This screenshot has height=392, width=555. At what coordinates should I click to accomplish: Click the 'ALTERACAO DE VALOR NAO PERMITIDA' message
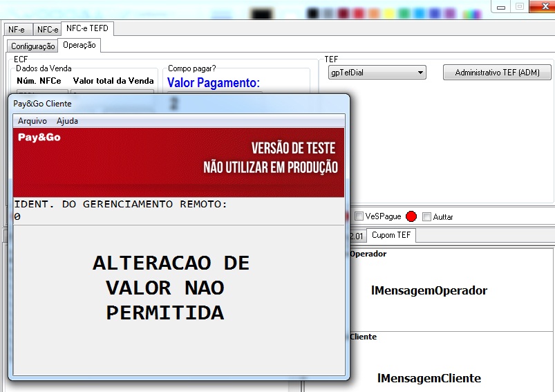pos(171,288)
